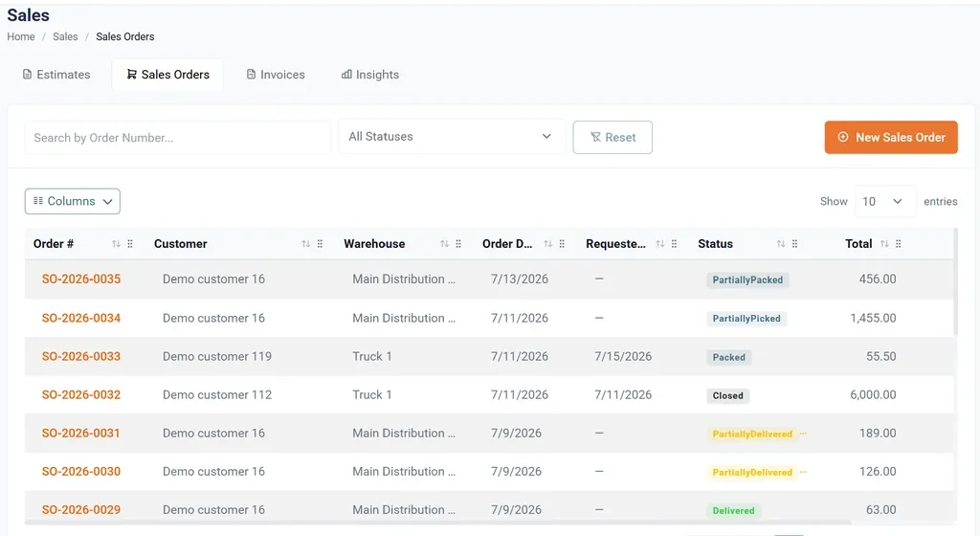Open order SO-2026-0030
This screenshot has height=536, width=980.
(x=81, y=472)
